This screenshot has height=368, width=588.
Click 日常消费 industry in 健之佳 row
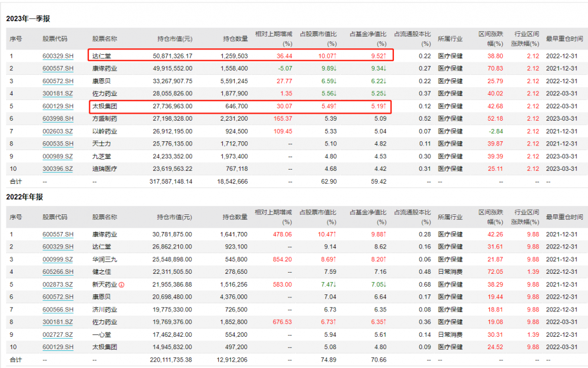[450, 272]
